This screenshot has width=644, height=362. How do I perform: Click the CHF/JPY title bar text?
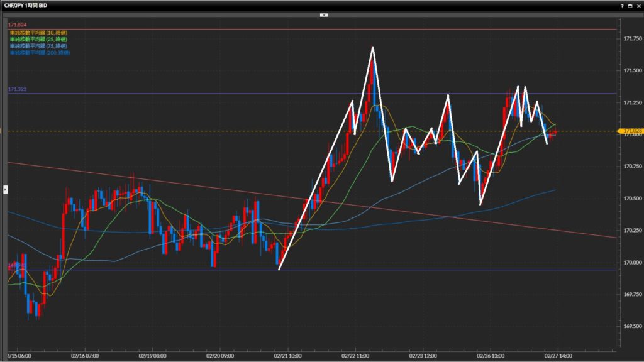click(x=25, y=5)
